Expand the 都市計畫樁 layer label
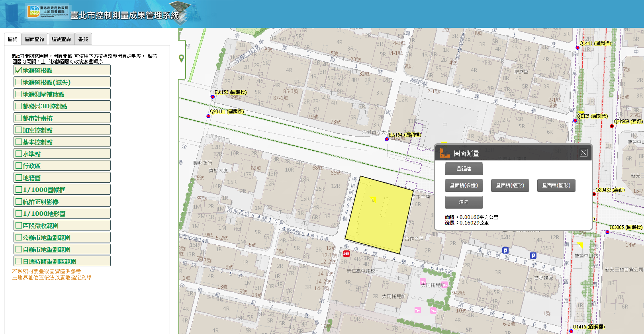The height and width of the screenshot is (334, 644). (37, 118)
